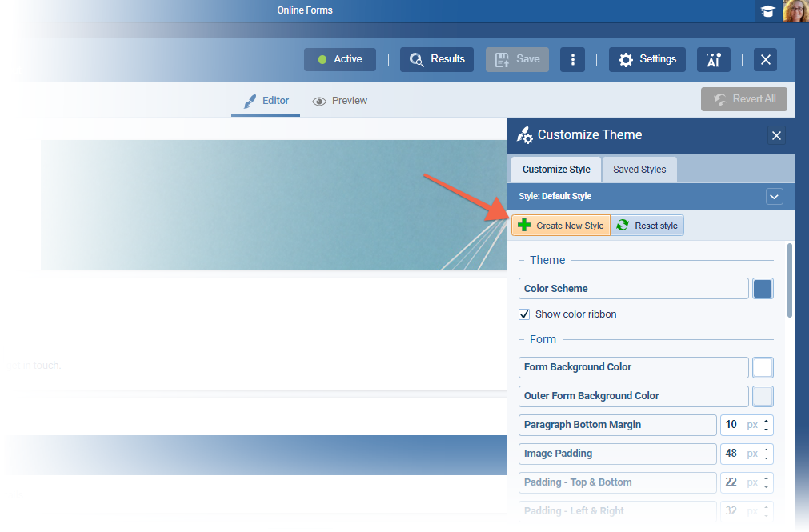Toggle the Show color ribbon checkbox

(525, 314)
